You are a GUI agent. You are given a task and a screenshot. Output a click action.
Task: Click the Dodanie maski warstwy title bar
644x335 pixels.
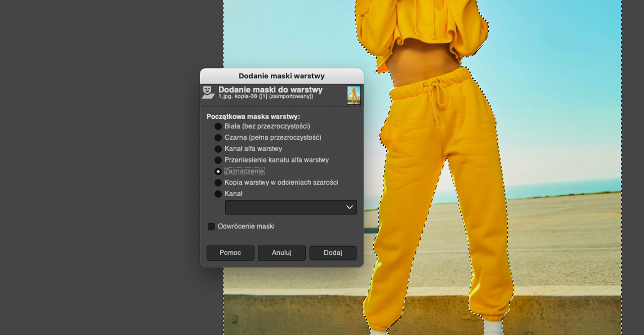(282, 76)
